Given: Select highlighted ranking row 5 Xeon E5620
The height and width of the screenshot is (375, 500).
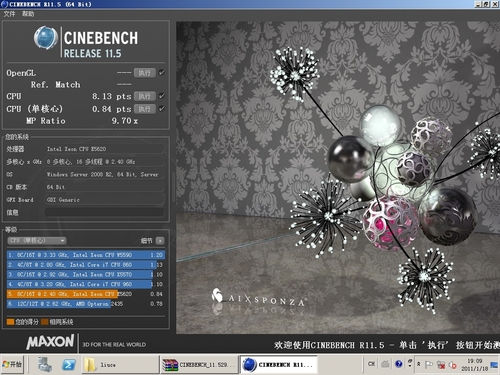Looking at the screenshot, I should [86, 294].
